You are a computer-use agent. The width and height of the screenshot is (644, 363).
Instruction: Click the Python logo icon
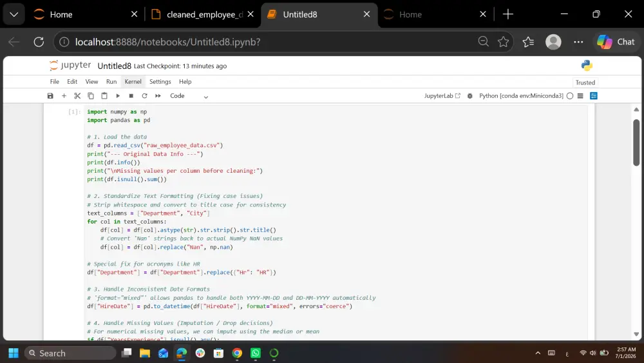[x=587, y=65]
